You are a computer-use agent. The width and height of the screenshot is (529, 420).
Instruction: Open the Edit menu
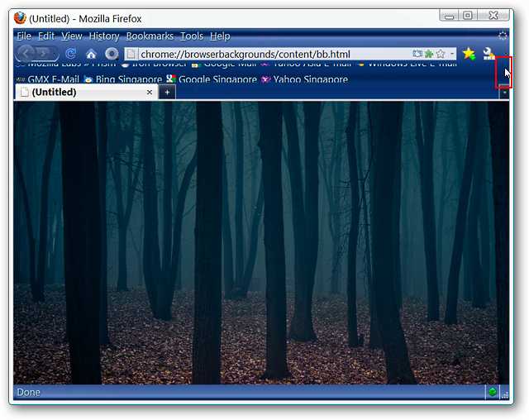pos(46,36)
